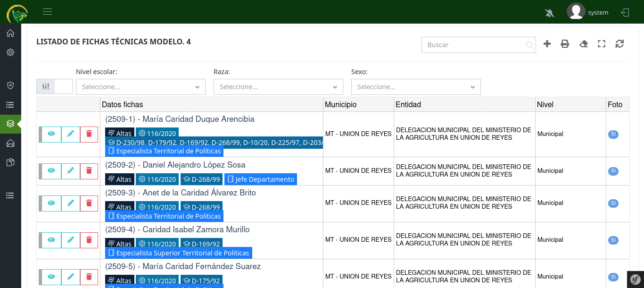Open the Raza dropdown
This screenshot has width=644, height=288.
(x=278, y=87)
